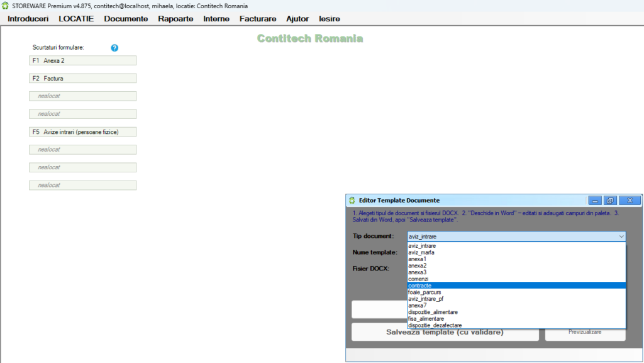Select fisa_alimentare from the list

[x=516, y=319]
